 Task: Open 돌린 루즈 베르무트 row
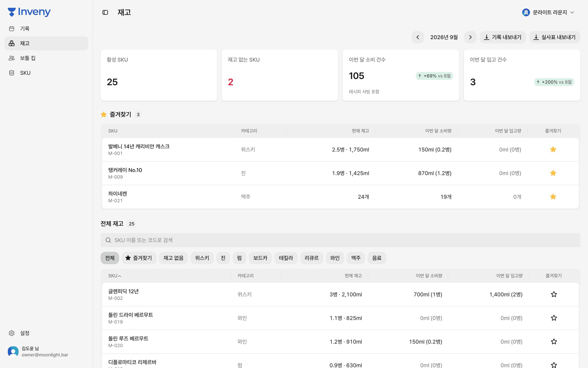340,341
